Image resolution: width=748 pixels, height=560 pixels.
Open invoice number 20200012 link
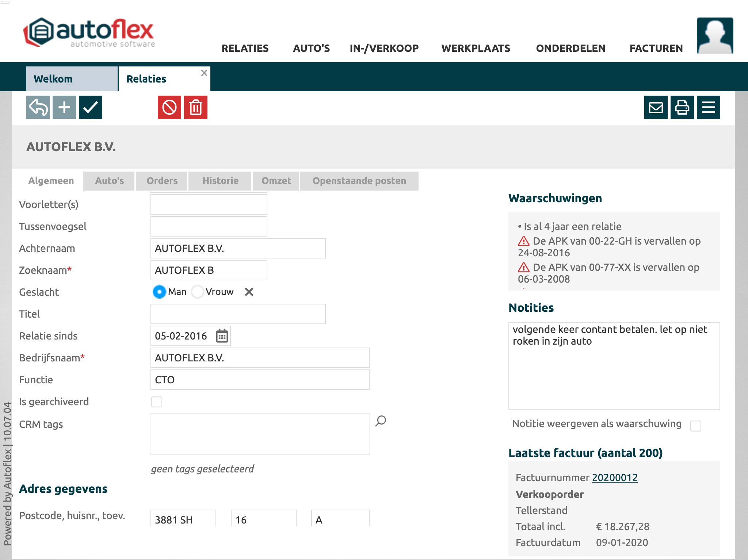point(615,477)
